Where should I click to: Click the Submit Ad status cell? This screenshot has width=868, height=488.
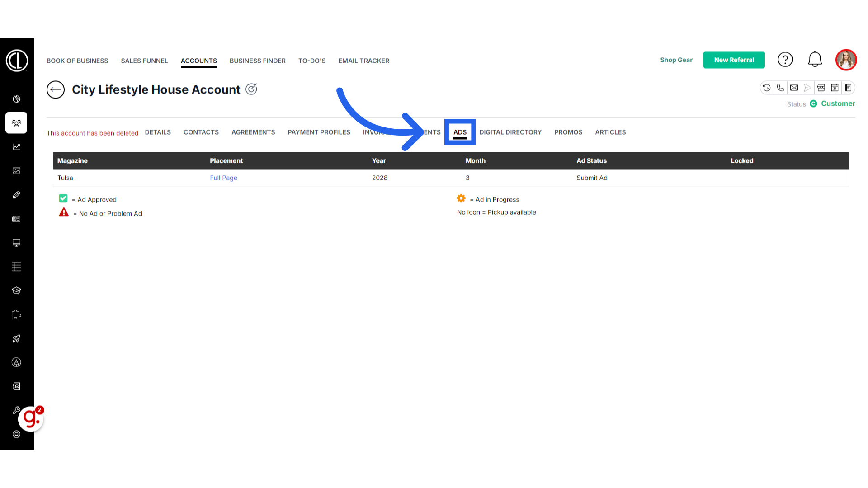tap(592, 178)
